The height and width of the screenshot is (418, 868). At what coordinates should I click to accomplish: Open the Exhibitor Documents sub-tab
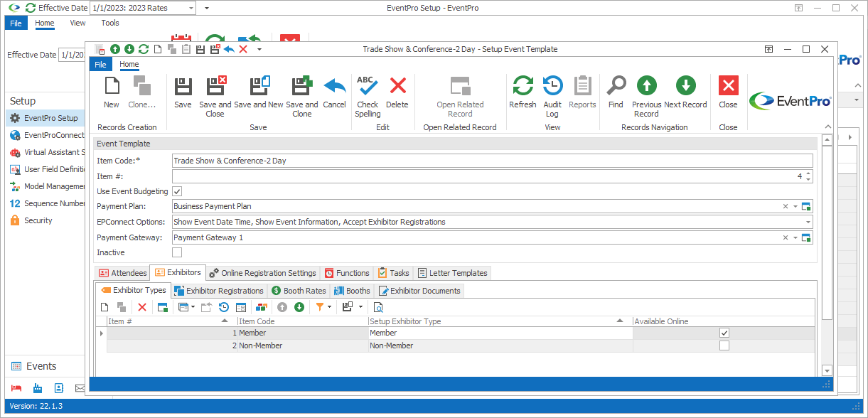[x=419, y=291]
